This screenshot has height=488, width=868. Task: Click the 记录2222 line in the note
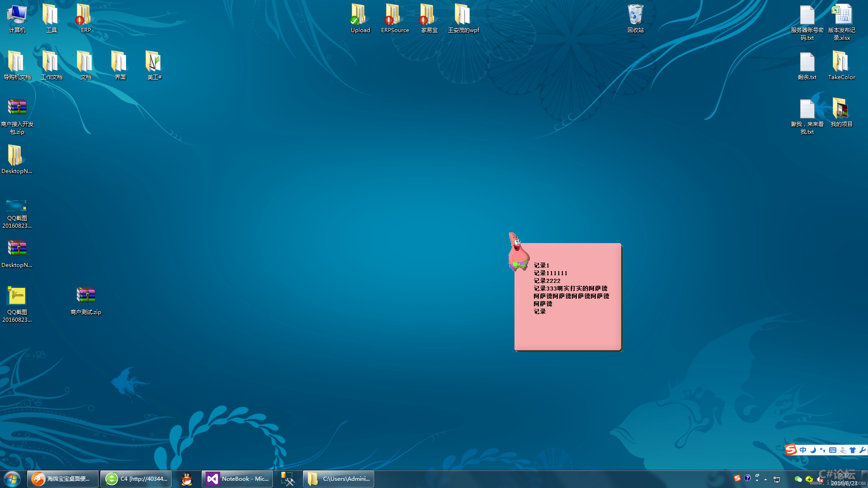547,281
